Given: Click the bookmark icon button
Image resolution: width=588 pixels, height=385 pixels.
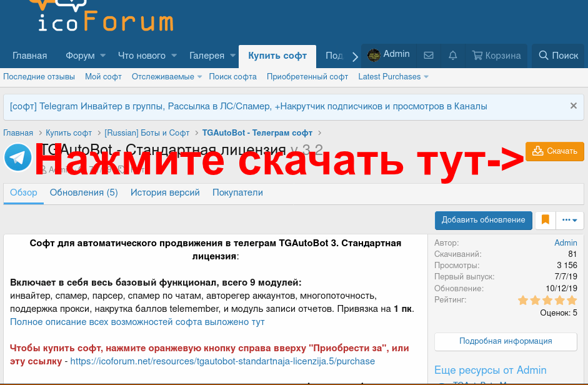Looking at the screenshot, I should pyautogui.click(x=546, y=220).
